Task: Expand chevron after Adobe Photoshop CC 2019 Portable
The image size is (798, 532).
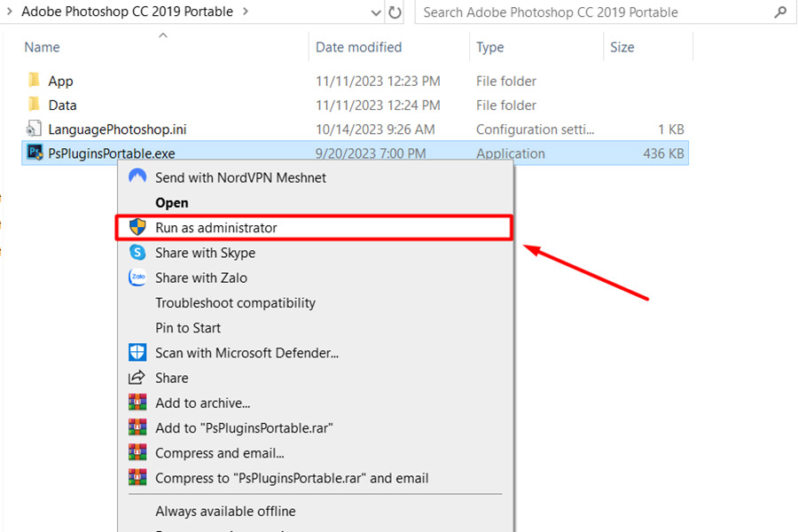Action: [246, 12]
